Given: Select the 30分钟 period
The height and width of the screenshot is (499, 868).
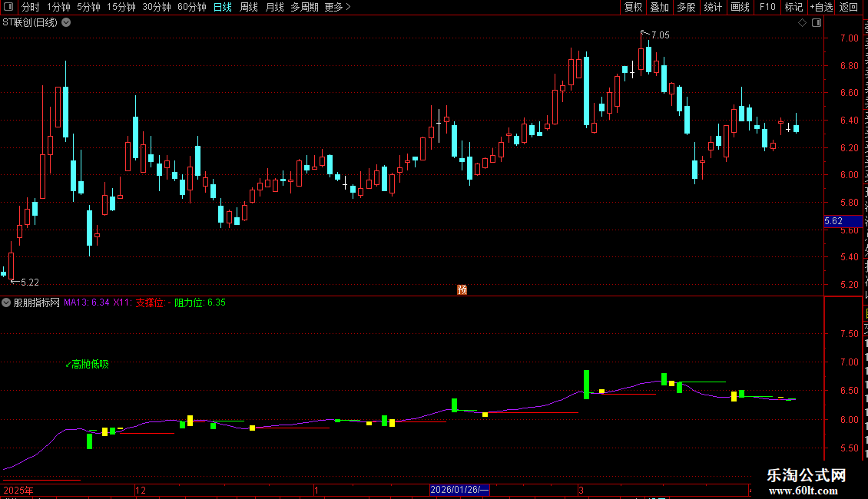Looking at the screenshot, I should pos(156,7).
